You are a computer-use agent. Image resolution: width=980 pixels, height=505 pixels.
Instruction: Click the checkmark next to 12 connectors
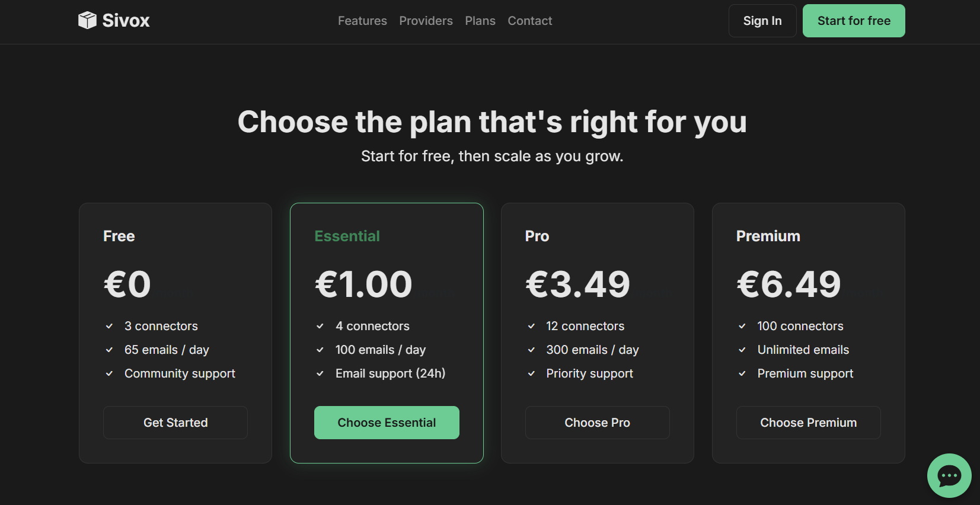pyautogui.click(x=531, y=326)
